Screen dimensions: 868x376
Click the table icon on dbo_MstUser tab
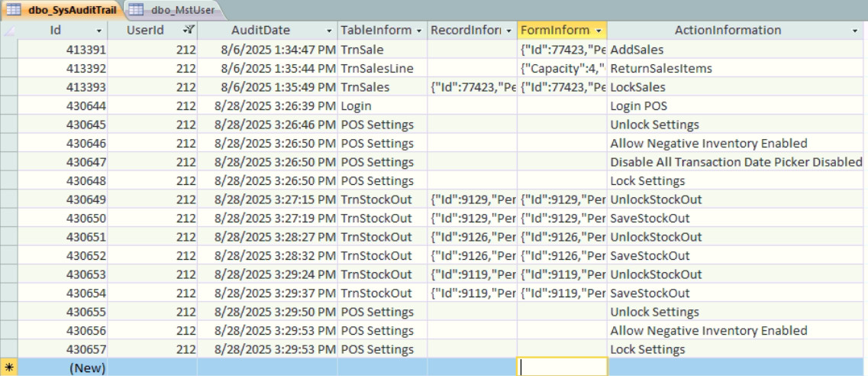pyautogui.click(x=136, y=10)
